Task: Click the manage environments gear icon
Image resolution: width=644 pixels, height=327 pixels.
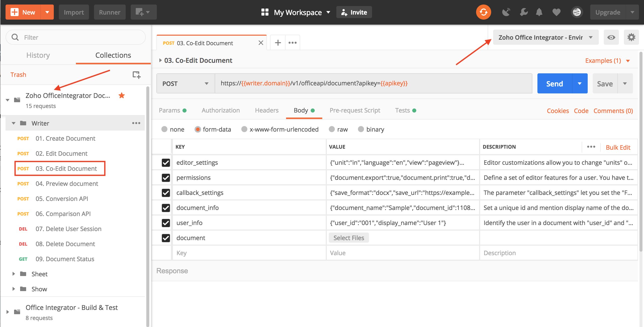Action: point(631,37)
